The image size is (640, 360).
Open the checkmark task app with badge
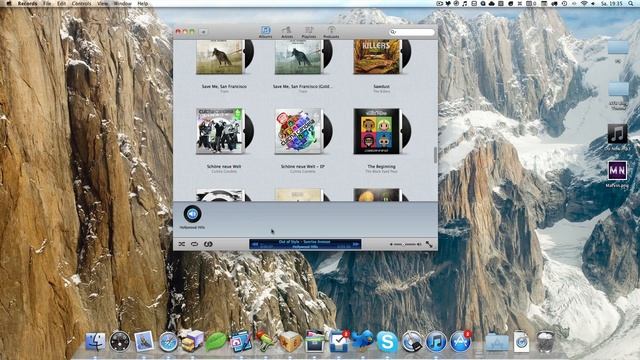pyautogui.click(x=339, y=341)
